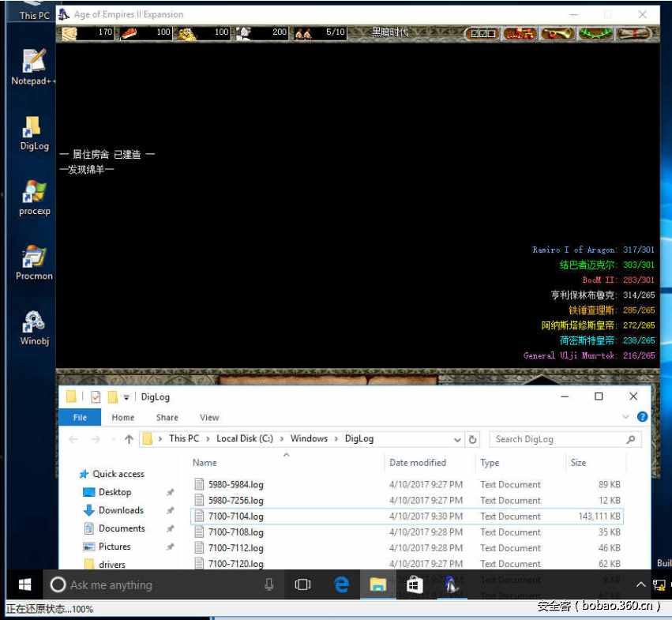The height and width of the screenshot is (620, 672).
Task: Open the Quick Access Toolbar customize dropdown
Action: point(126,396)
